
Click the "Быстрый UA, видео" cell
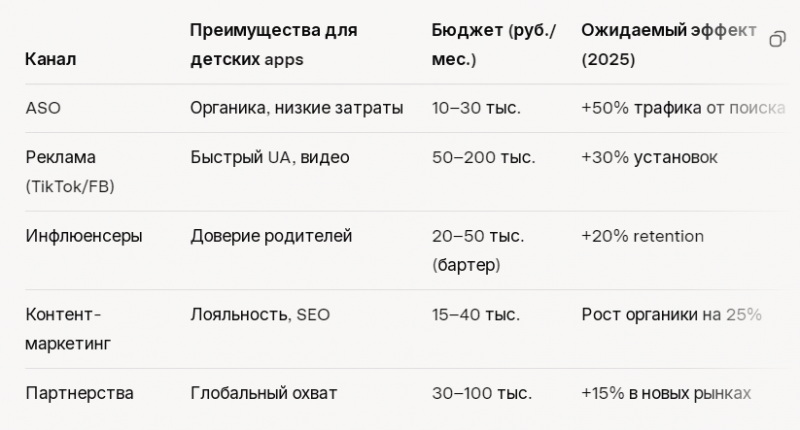270,157
